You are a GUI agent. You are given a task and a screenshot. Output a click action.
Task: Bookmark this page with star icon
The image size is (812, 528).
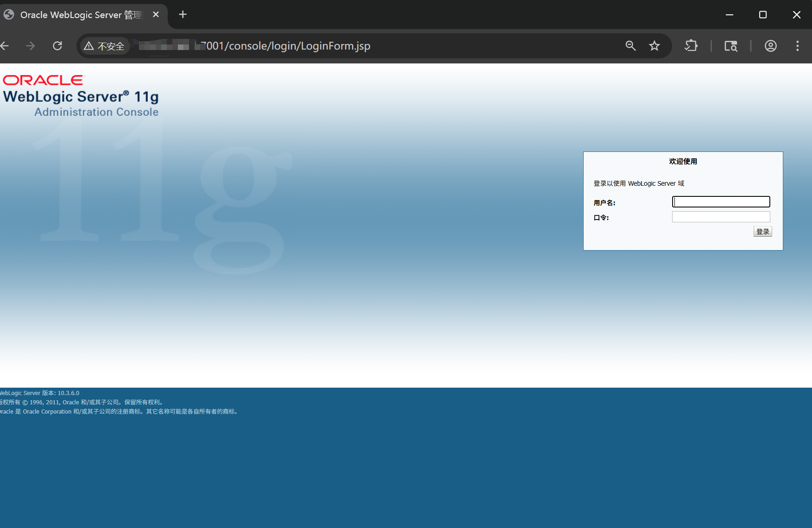click(x=654, y=46)
